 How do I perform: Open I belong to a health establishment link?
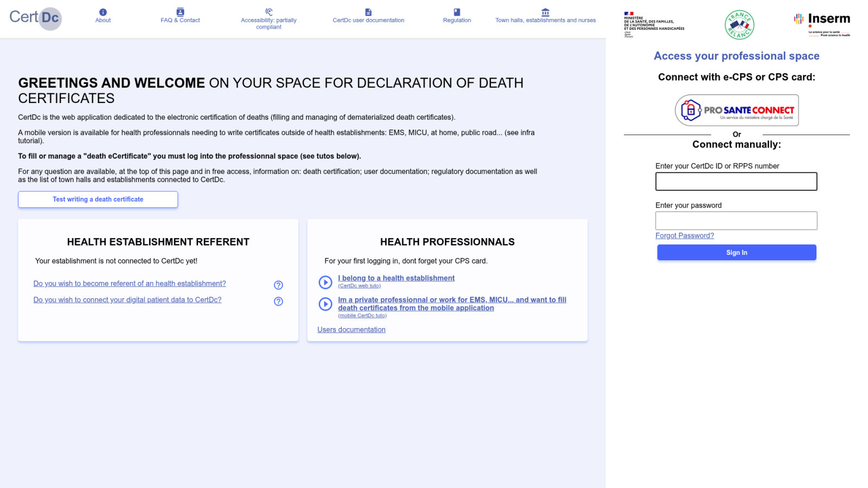click(x=396, y=278)
